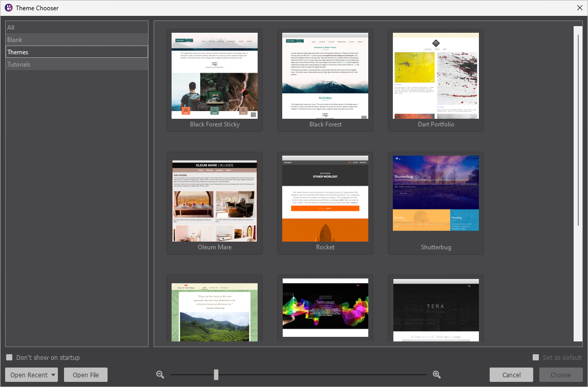Select the Blank category
The width and height of the screenshot is (588, 387).
(77, 39)
